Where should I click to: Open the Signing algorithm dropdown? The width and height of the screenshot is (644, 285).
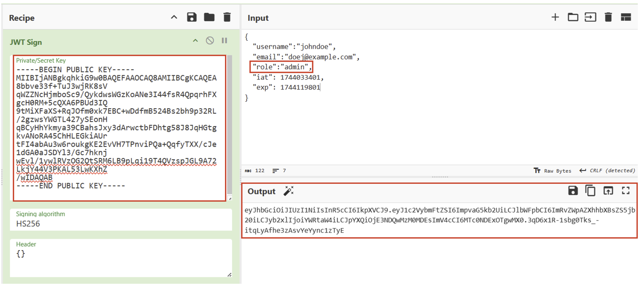pyautogui.click(x=121, y=224)
